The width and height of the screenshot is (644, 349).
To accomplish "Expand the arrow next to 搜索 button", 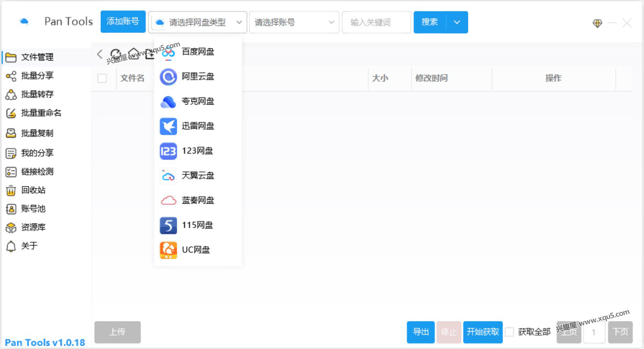I will (x=457, y=22).
